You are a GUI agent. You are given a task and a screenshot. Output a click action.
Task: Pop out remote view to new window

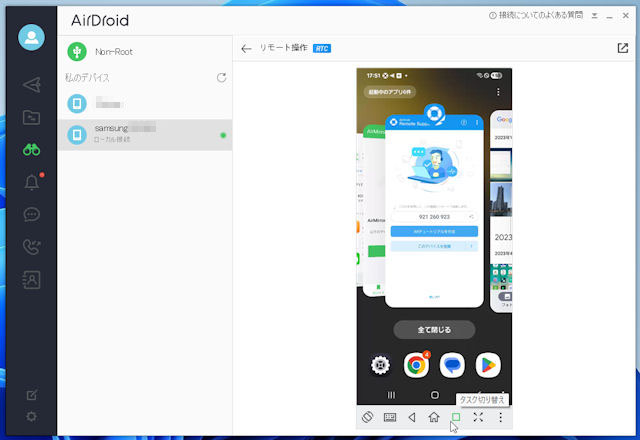click(x=622, y=48)
